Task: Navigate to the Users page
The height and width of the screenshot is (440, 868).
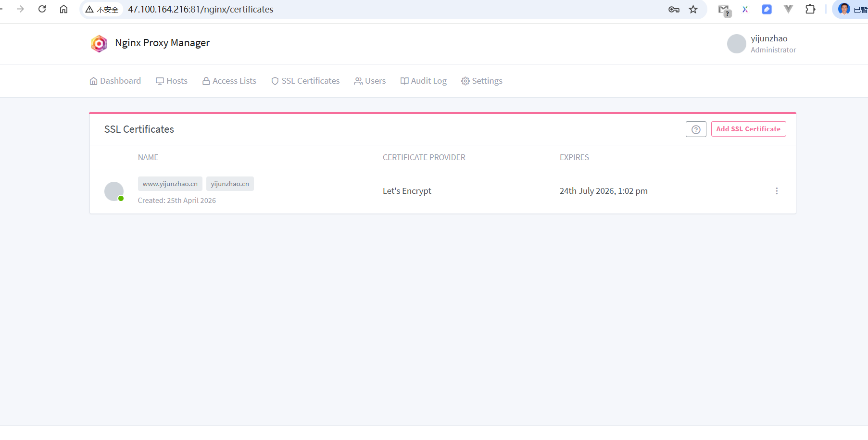Action: (x=370, y=81)
